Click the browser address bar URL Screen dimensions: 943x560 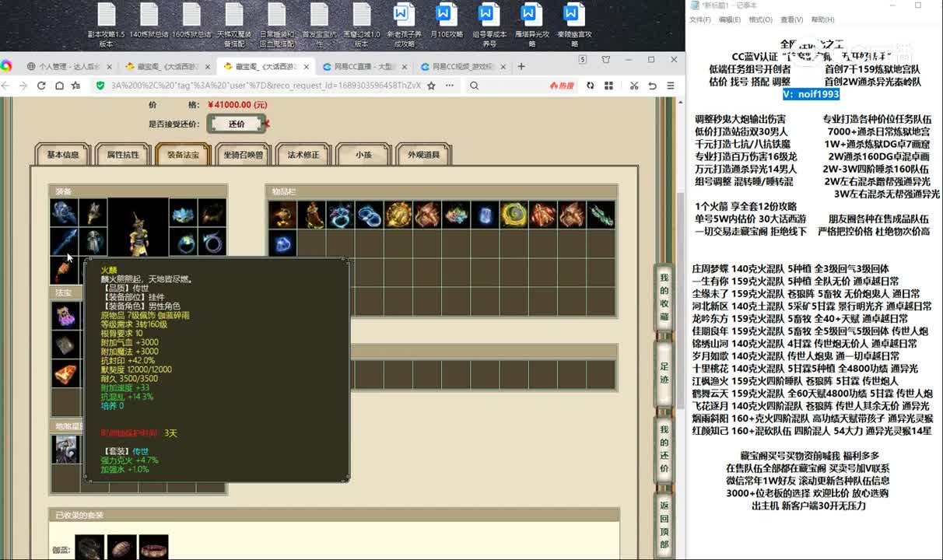[x=265, y=86]
